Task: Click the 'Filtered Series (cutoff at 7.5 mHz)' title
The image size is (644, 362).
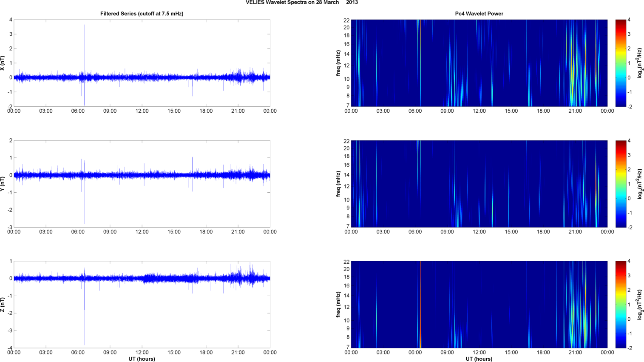Action: [x=142, y=14]
